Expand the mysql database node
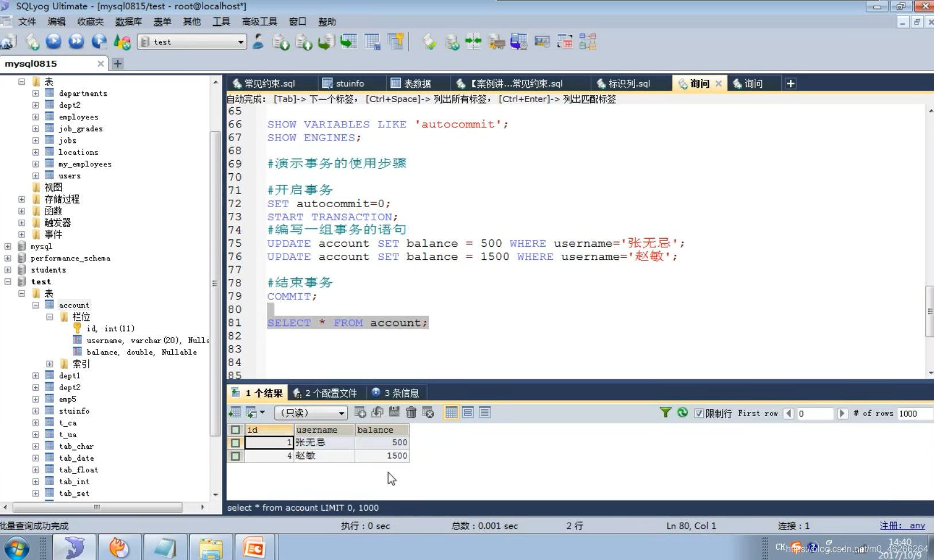Viewport: 934px width, 560px height. [7, 246]
